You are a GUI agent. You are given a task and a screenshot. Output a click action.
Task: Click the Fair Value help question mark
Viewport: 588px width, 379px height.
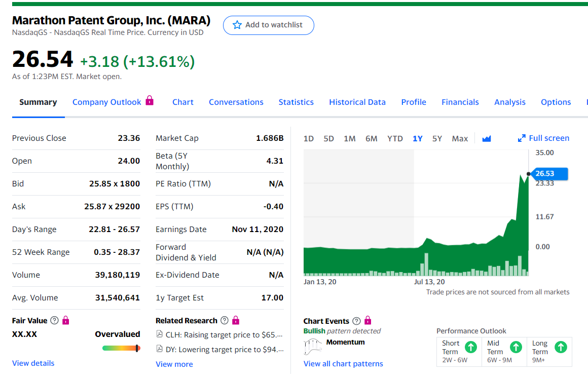(54, 321)
